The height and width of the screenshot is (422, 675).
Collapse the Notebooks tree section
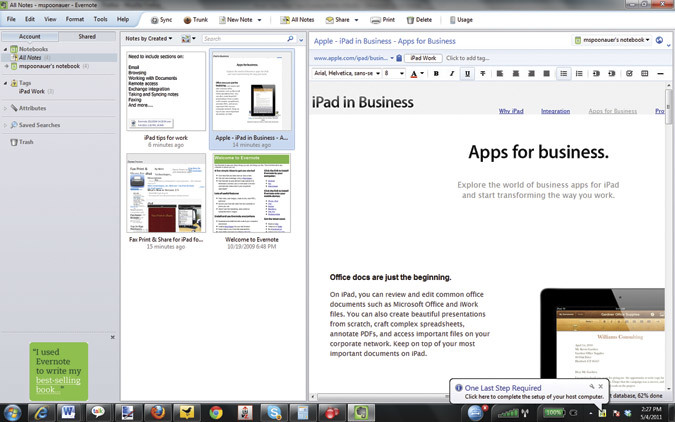pyautogui.click(x=6, y=49)
